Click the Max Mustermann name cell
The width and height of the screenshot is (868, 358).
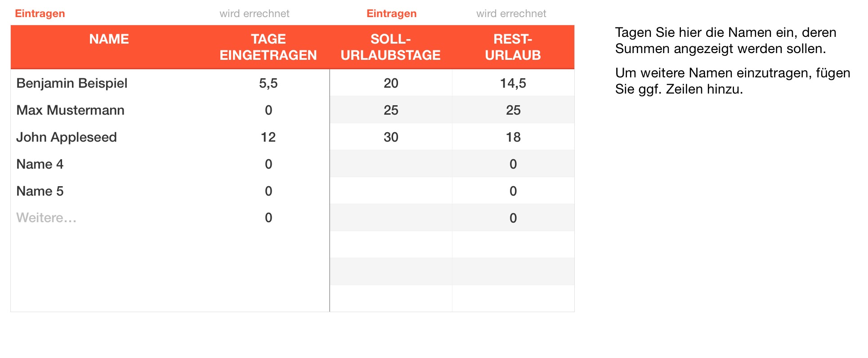(x=70, y=110)
